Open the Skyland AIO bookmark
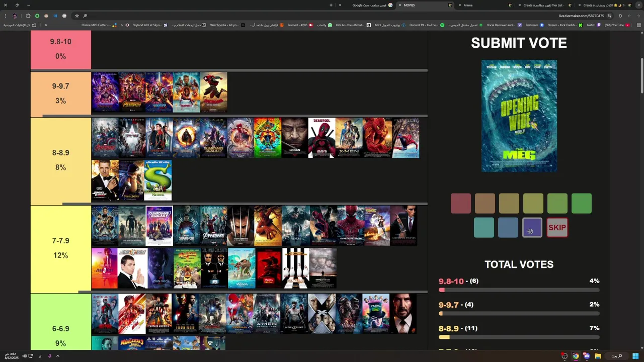The width and height of the screenshot is (644, 362). pyautogui.click(x=146, y=25)
